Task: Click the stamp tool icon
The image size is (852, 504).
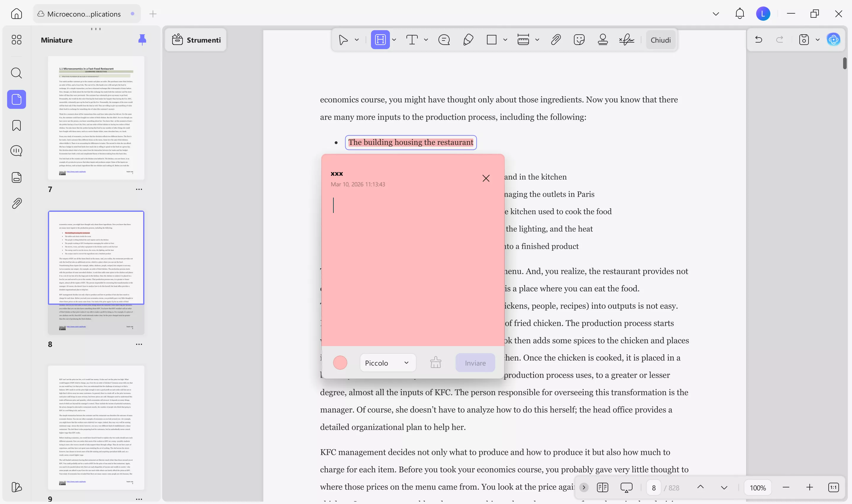Action: click(x=603, y=39)
